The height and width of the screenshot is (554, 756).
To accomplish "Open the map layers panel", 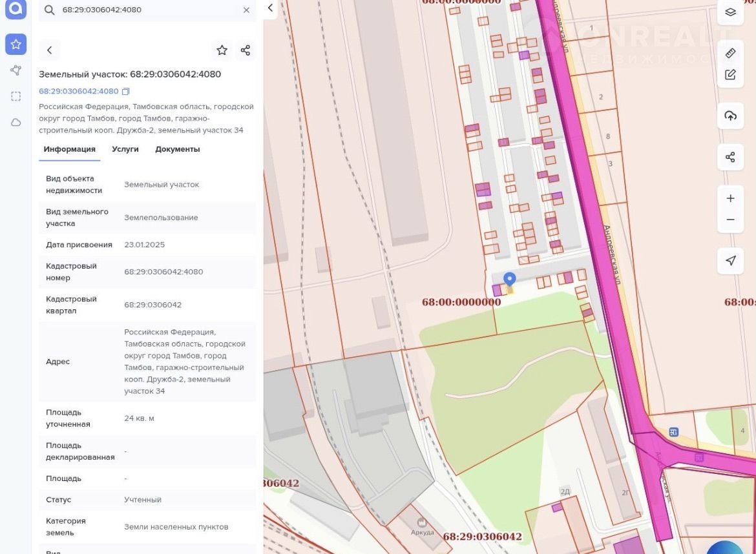I will click(x=730, y=12).
